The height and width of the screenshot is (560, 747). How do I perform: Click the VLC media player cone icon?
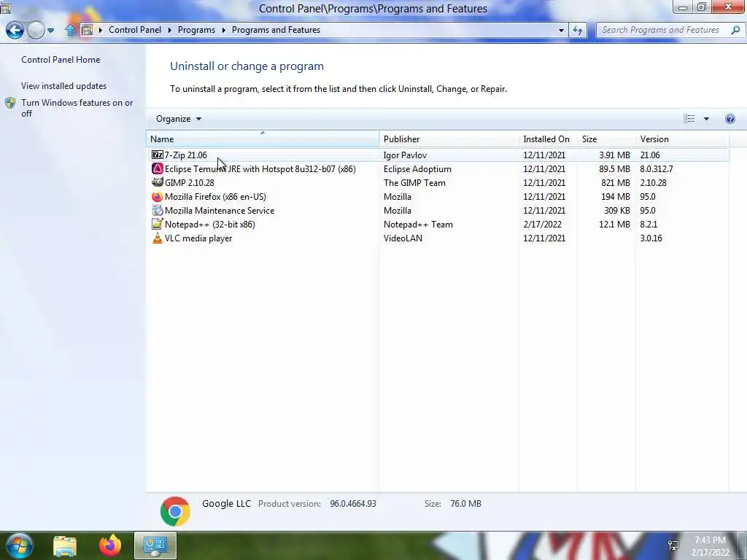[x=158, y=238]
